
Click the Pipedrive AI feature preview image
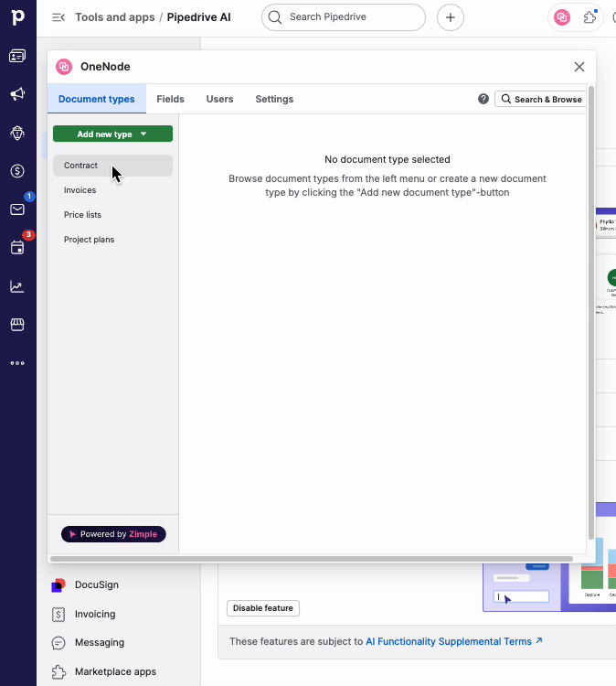pos(549,587)
